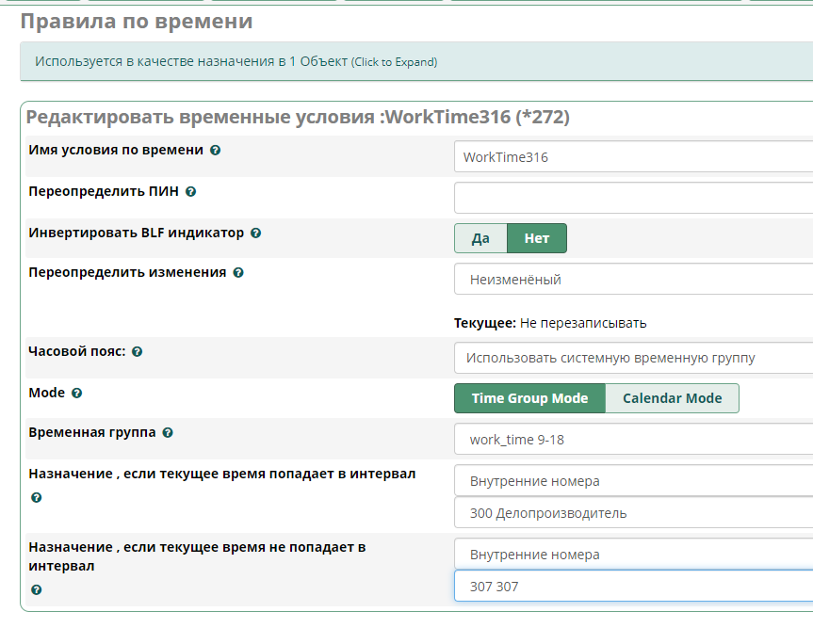Open the Mode help question icon
The width and height of the screenshot is (813, 644).
coord(77,394)
